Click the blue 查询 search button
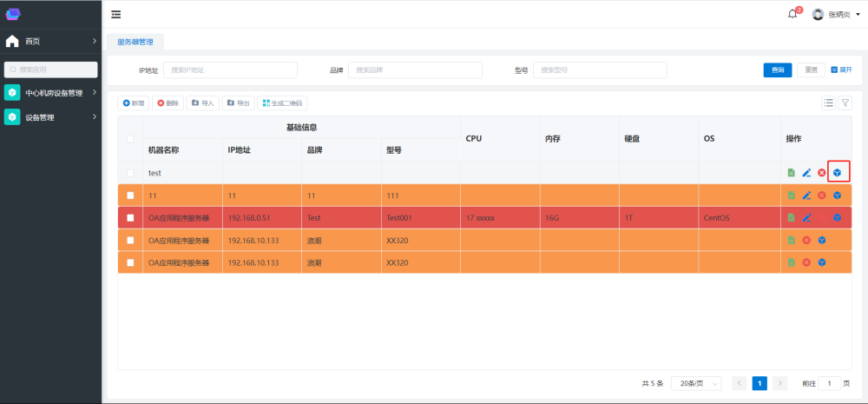Viewport: 868px width, 404px height. (777, 70)
